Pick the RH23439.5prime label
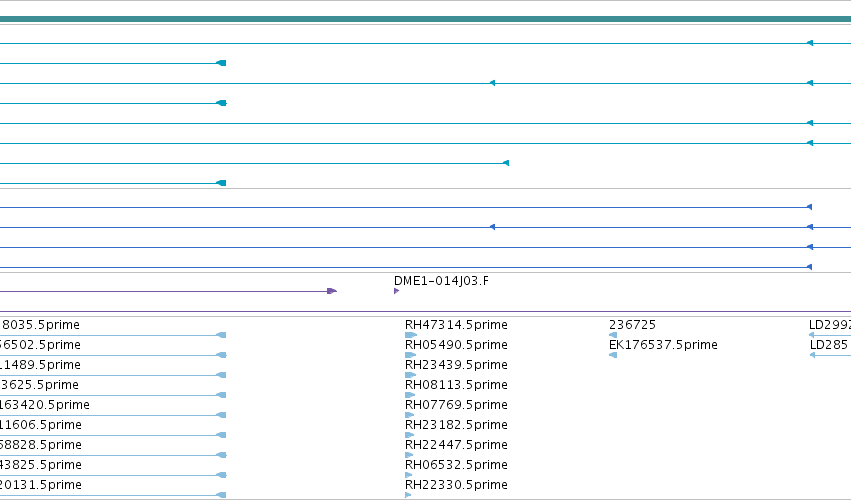851x500 pixels. pos(456,365)
